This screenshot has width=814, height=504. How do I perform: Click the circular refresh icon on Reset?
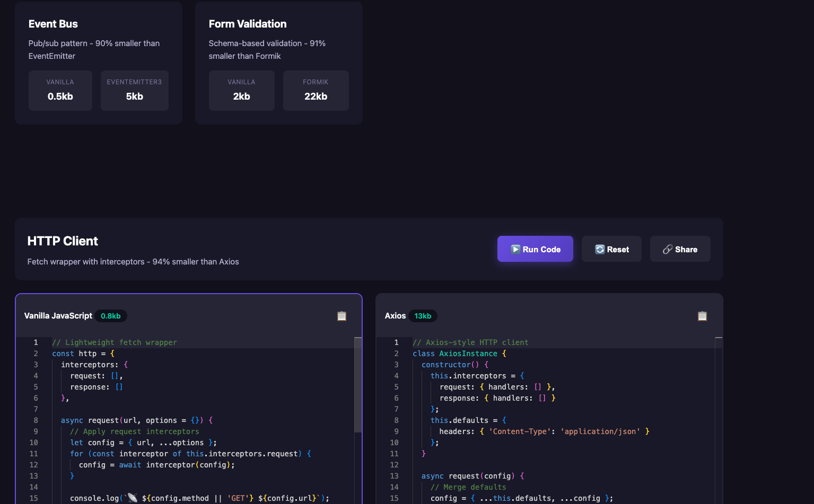(599, 249)
